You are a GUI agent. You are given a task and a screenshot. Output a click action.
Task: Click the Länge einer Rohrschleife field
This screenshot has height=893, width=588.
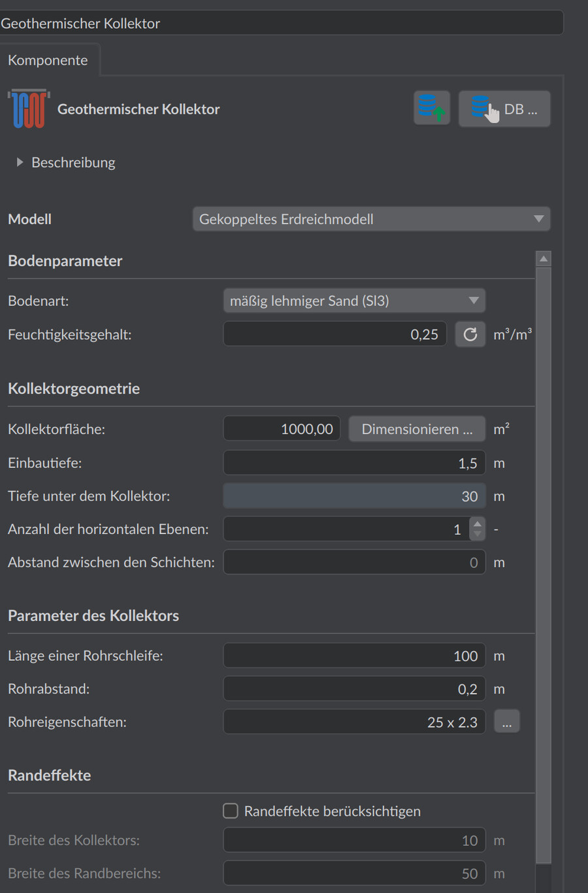354,656
